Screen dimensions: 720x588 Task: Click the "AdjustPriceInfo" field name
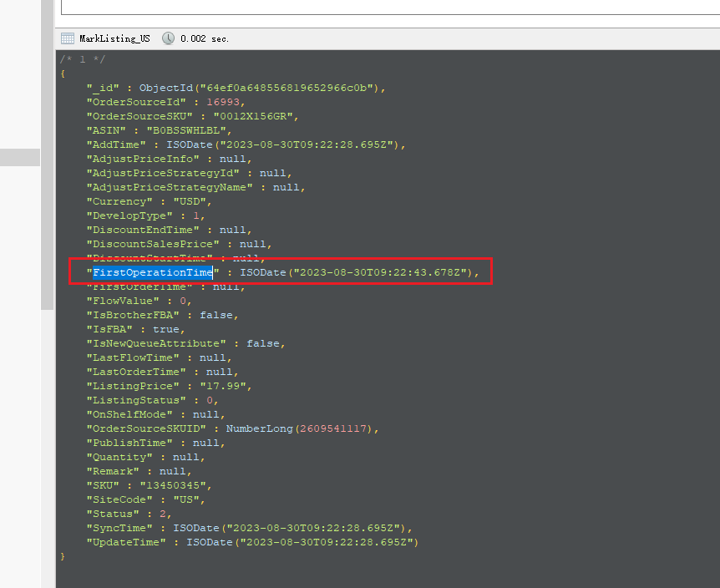tap(143, 159)
